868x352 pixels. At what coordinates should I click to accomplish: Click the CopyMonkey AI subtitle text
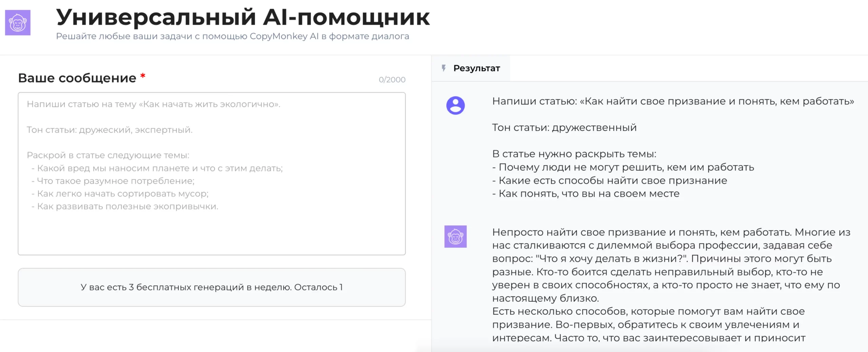click(x=233, y=36)
